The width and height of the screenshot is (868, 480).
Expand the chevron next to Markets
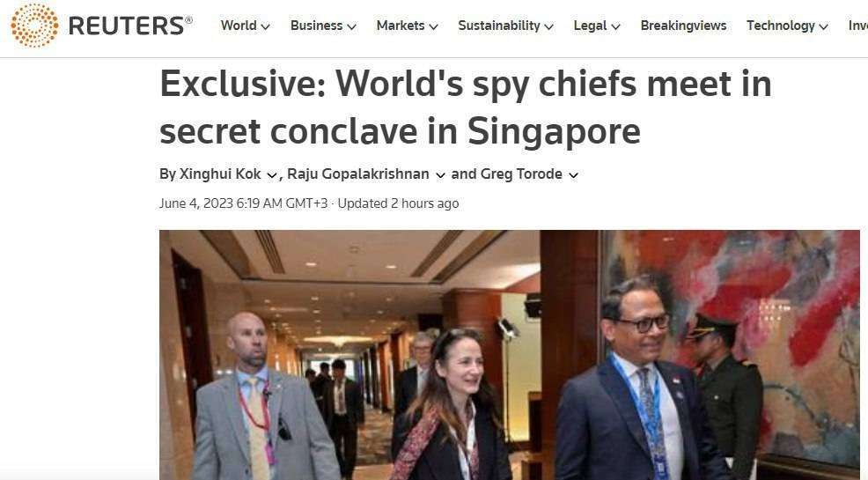tap(433, 26)
